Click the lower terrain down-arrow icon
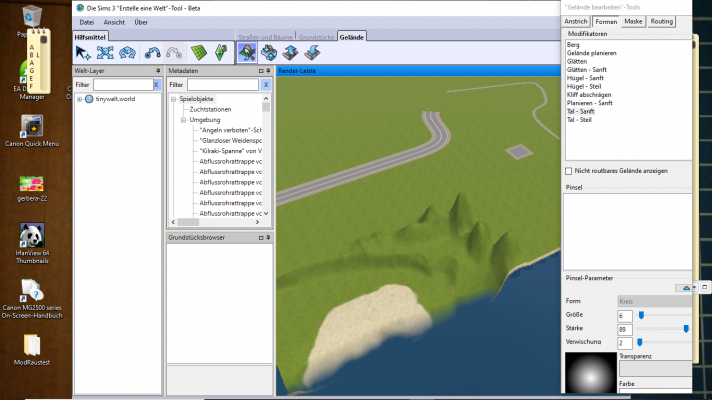This screenshot has width=712, height=400. (x=312, y=53)
